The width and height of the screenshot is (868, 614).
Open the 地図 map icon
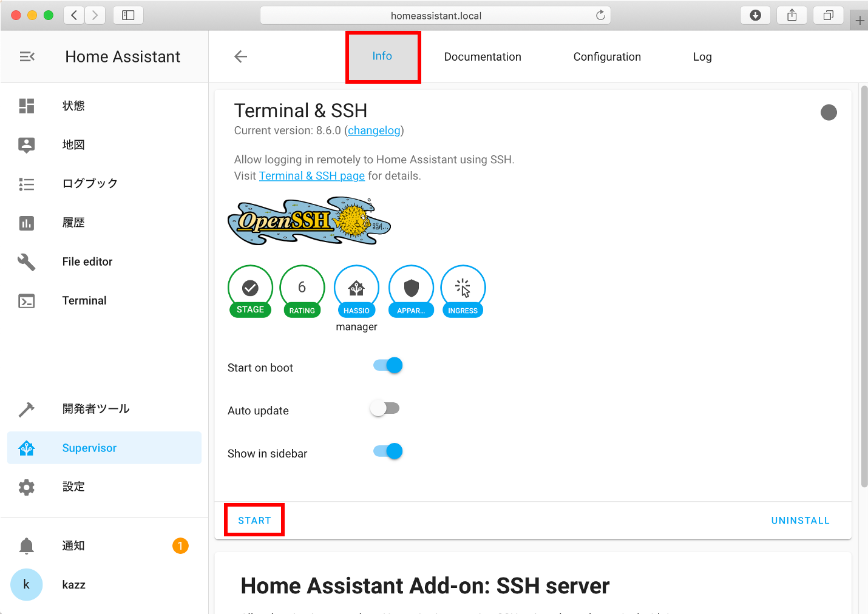27,144
